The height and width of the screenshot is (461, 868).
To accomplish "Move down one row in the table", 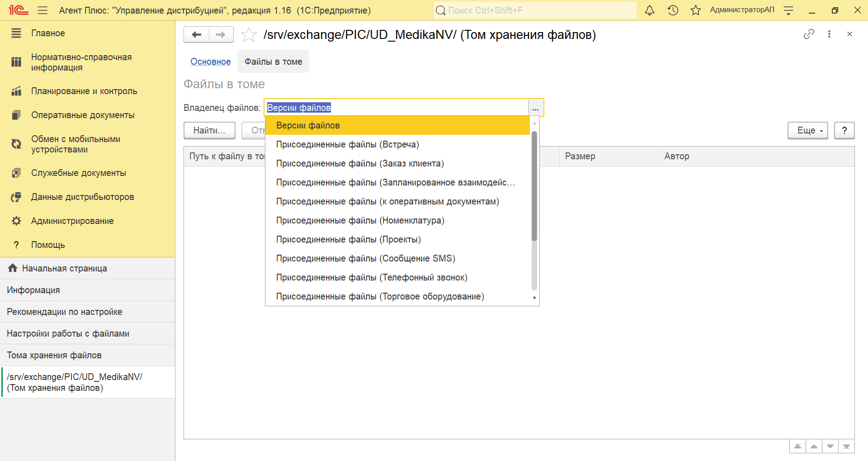I will (830, 447).
